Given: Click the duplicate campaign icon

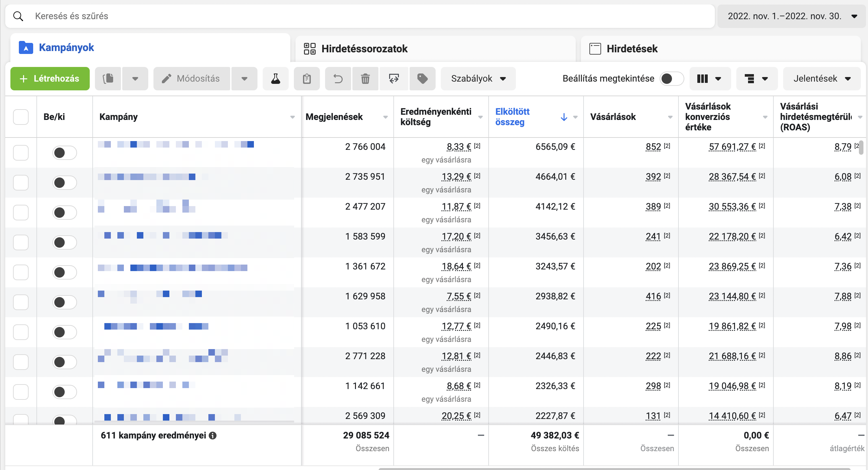Looking at the screenshot, I should [108, 79].
